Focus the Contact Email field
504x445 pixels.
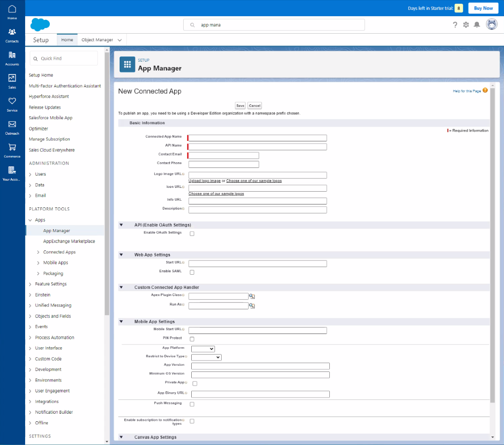[224, 156]
